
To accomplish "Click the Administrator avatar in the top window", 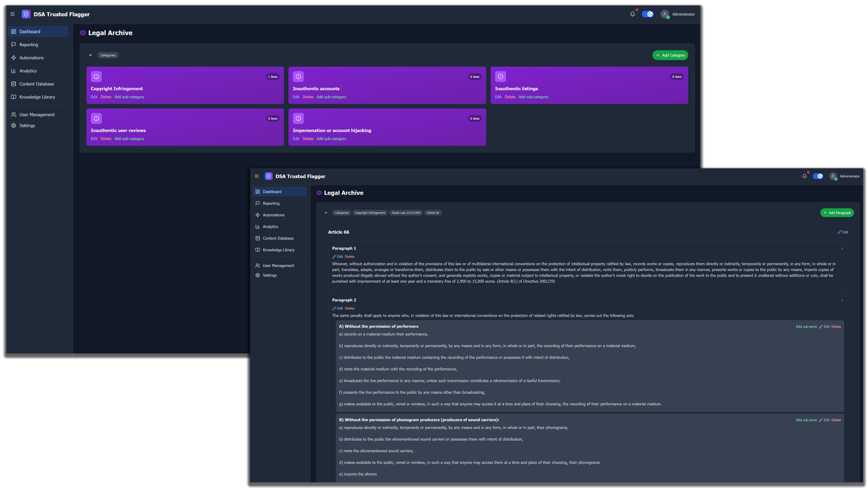I will [x=665, y=14].
